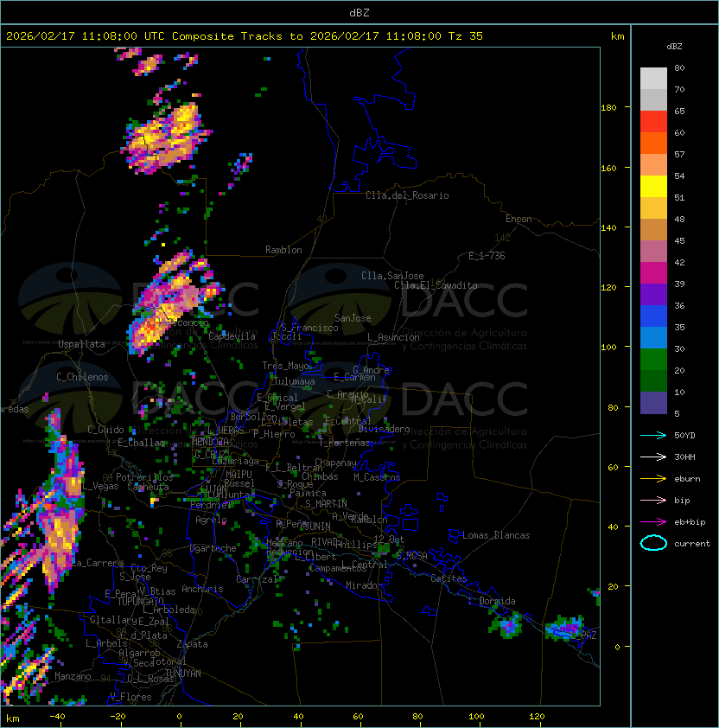Click the Uspallata place label
The image size is (719, 728).
click(x=81, y=344)
